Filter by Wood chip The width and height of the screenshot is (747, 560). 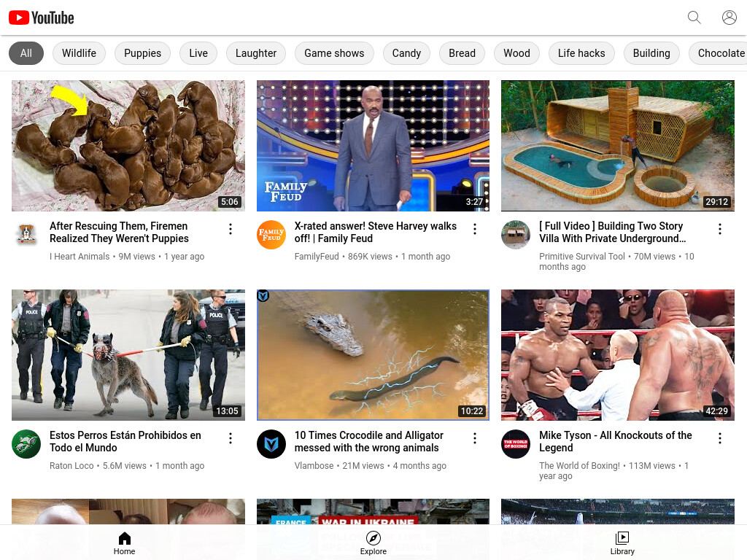[x=517, y=53]
